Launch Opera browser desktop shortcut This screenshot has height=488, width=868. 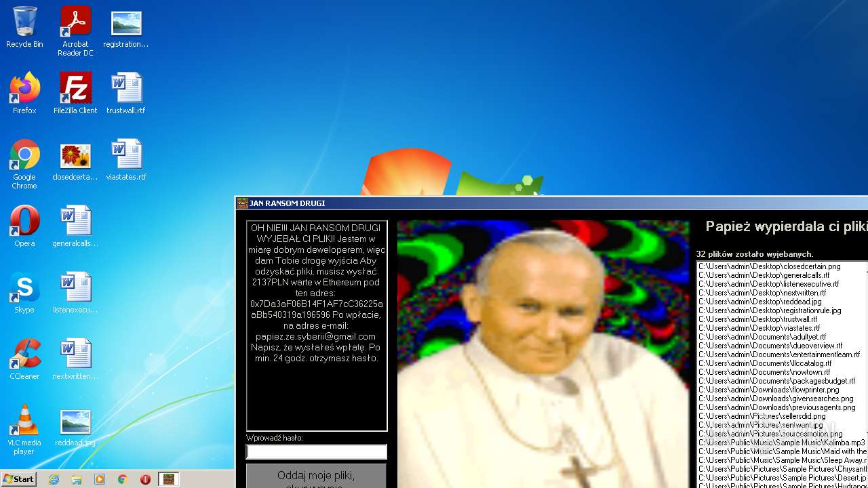coord(24,226)
